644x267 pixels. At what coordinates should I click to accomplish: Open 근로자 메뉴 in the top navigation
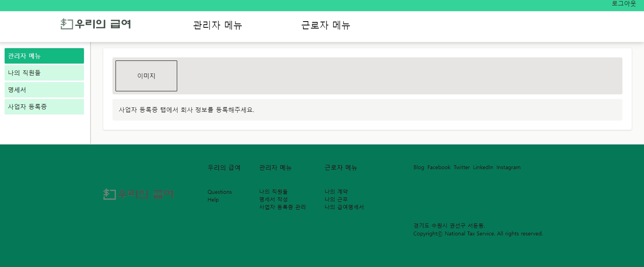(x=325, y=25)
